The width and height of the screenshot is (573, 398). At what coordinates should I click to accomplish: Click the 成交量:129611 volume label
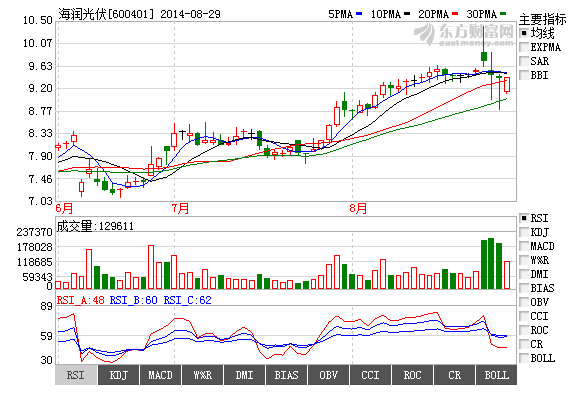[95, 226]
